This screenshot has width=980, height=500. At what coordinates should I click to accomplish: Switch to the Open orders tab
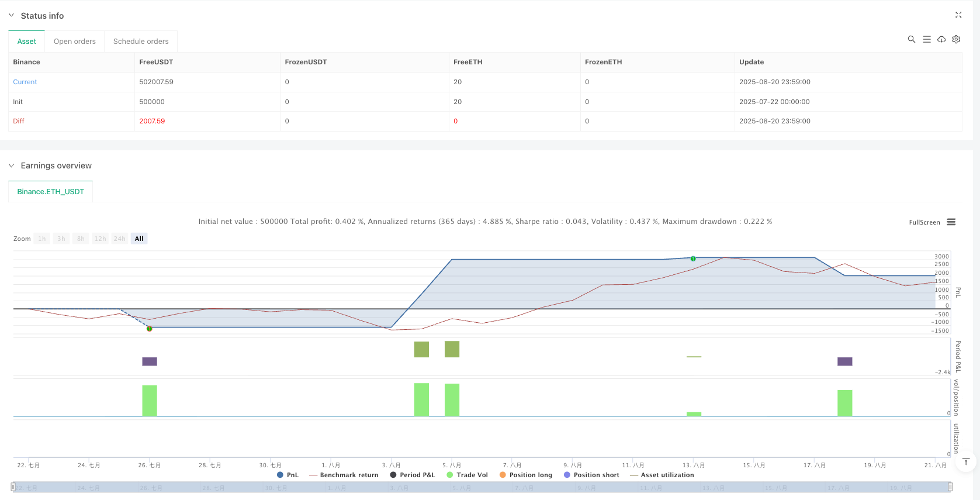74,42
